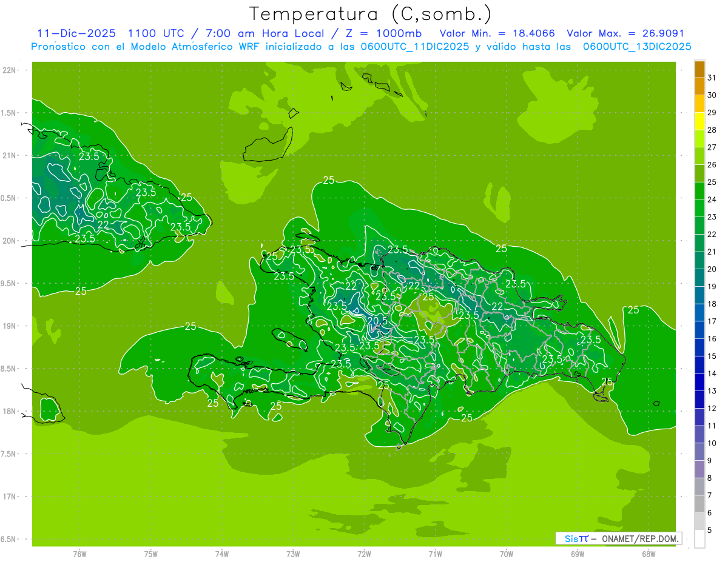
Task: Click the color scale label "9"
Action: pos(710,461)
